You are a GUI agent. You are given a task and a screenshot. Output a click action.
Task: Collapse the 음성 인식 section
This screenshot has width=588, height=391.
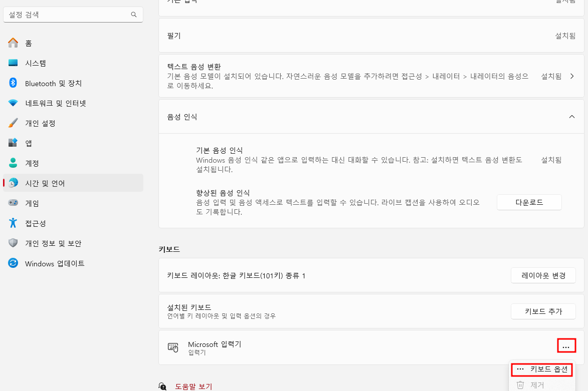pos(571,116)
